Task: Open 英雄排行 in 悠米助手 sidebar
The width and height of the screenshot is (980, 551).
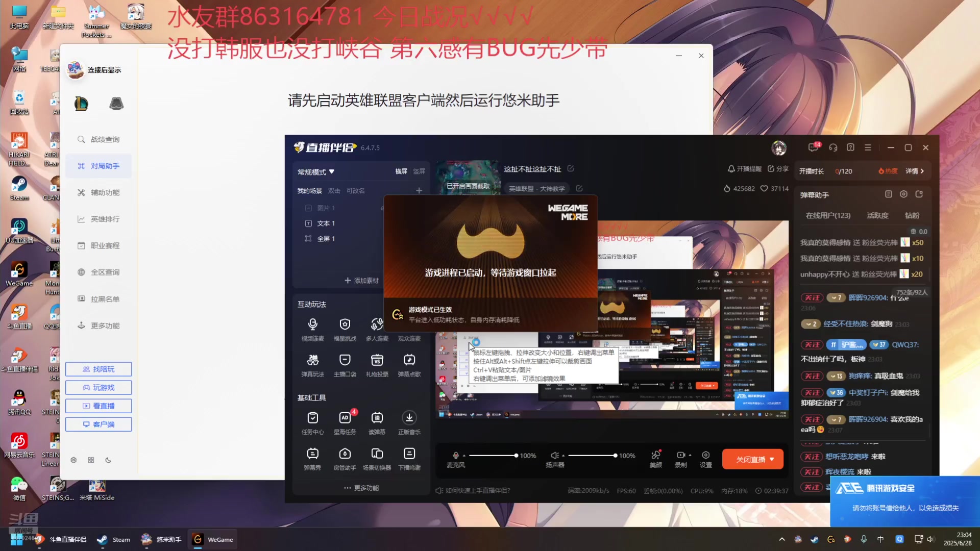Action: [x=99, y=219]
